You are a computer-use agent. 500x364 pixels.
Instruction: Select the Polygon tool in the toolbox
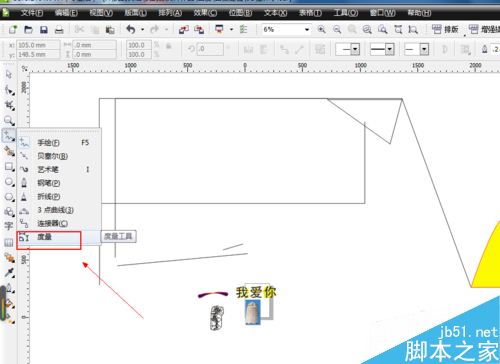[9, 197]
